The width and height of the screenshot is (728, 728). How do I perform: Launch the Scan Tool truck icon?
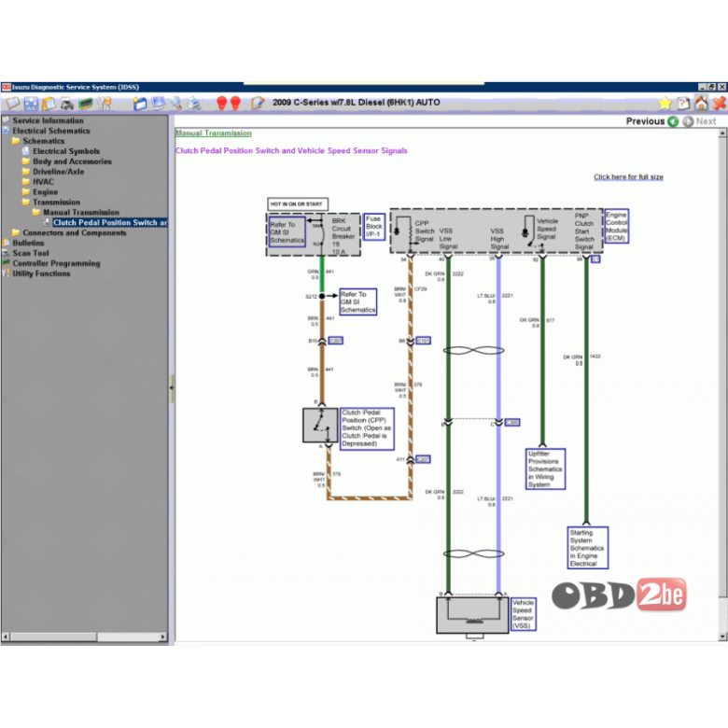[67, 104]
